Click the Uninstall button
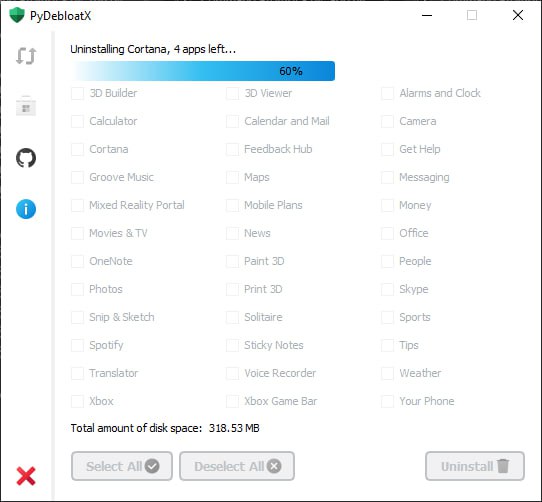 click(x=475, y=466)
